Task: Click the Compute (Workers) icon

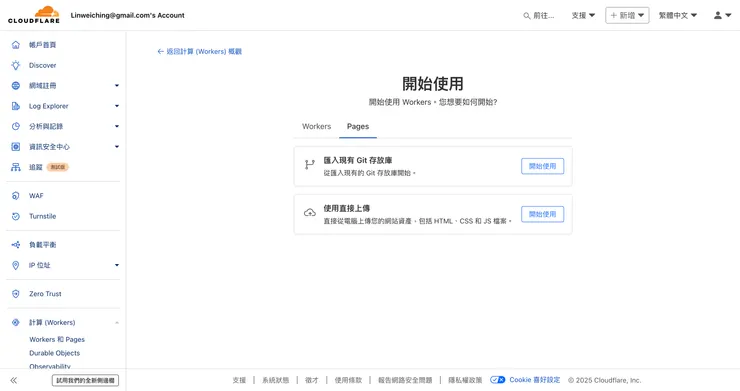Action: pyautogui.click(x=16, y=323)
